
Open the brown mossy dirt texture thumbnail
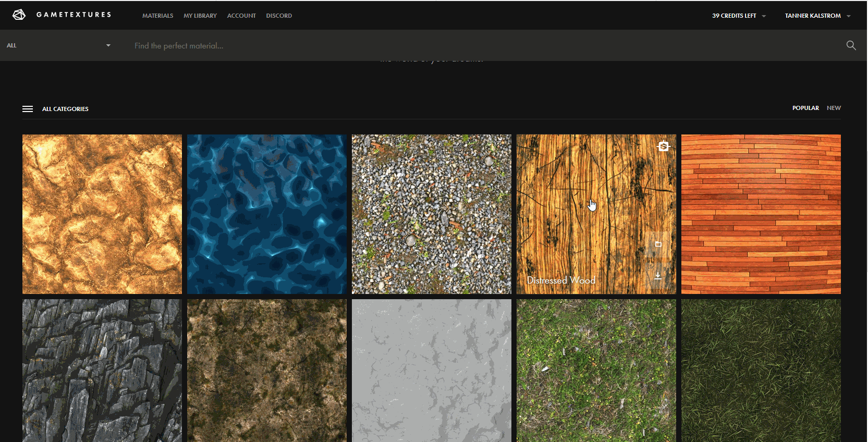point(267,371)
